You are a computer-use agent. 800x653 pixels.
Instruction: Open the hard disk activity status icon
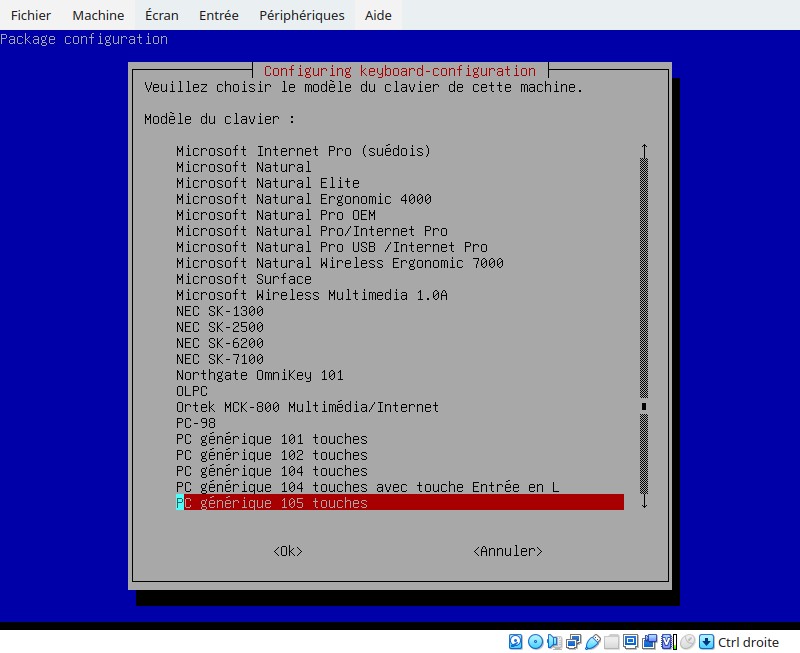click(515, 641)
